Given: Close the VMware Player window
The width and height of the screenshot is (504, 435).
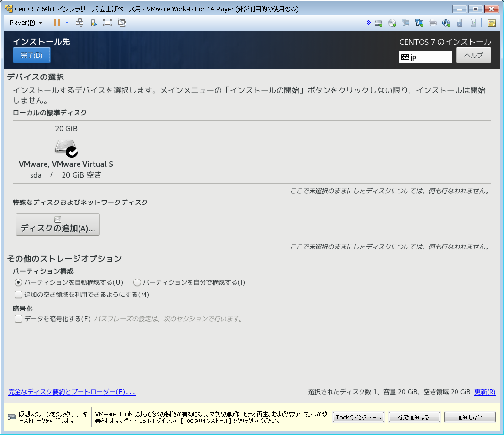Looking at the screenshot, I should pos(491,9).
